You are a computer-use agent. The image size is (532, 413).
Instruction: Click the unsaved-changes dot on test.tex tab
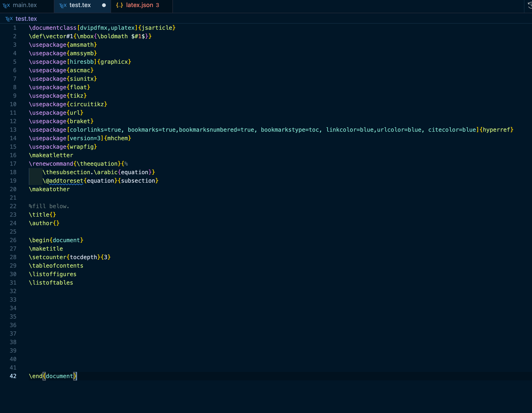[104, 5]
